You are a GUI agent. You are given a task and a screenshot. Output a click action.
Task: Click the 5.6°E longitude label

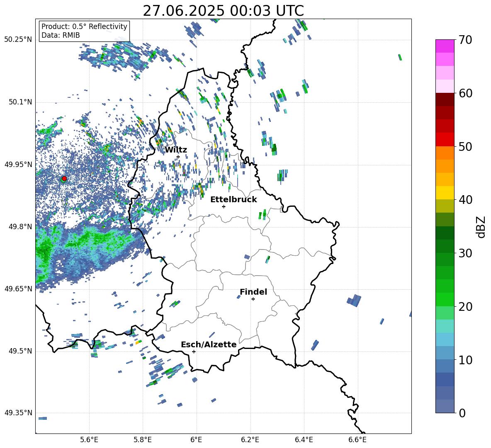[89, 440]
